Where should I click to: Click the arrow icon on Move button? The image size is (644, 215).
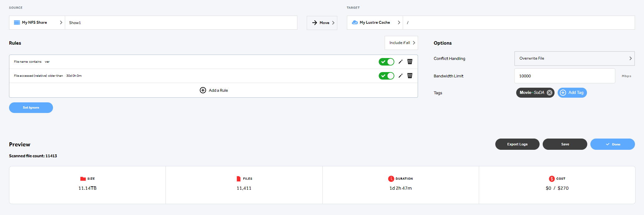point(315,23)
